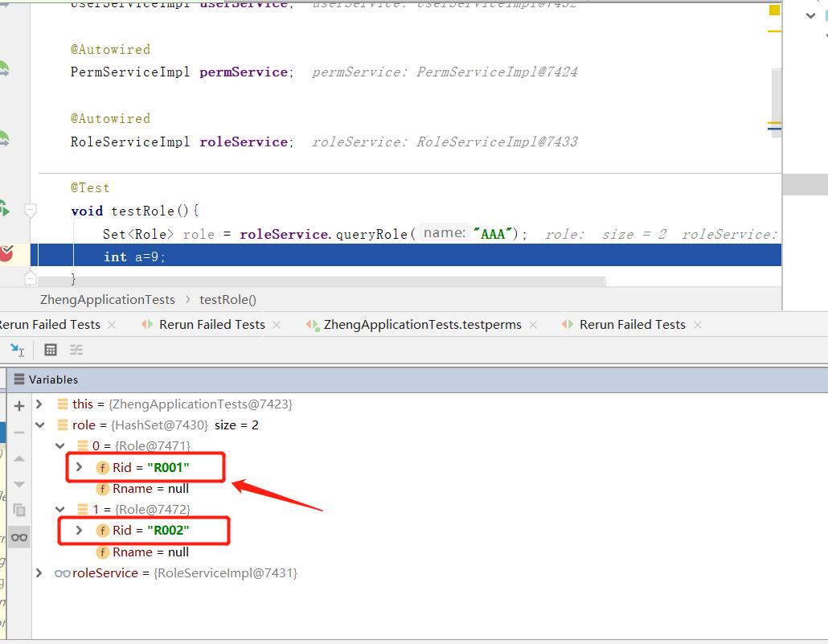This screenshot has height=644, width=828.
Task: Close the second Rerun Failed Tests tab
Action: tap(277, 325)
